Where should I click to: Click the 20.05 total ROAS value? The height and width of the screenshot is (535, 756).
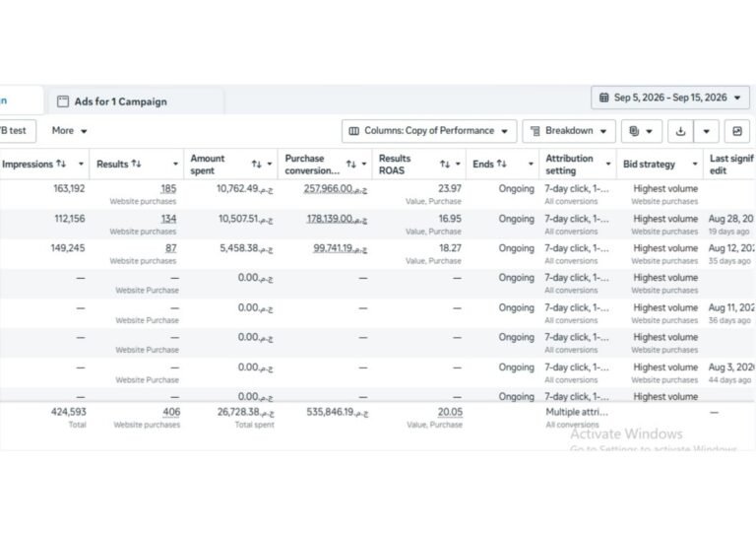click(450, 412)
